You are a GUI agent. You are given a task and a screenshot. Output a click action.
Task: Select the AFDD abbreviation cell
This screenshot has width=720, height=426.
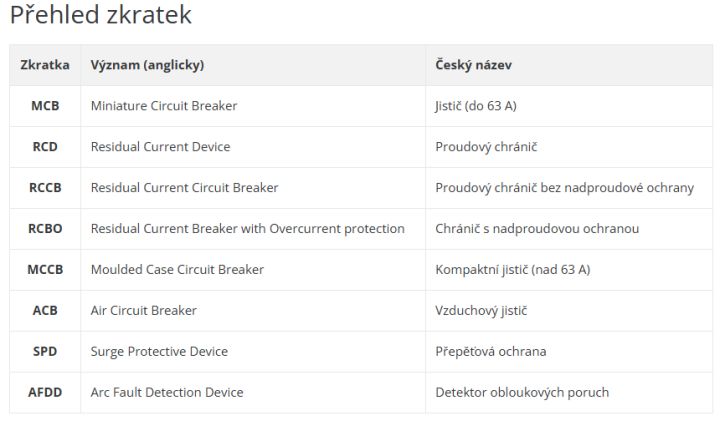point(45,392)
